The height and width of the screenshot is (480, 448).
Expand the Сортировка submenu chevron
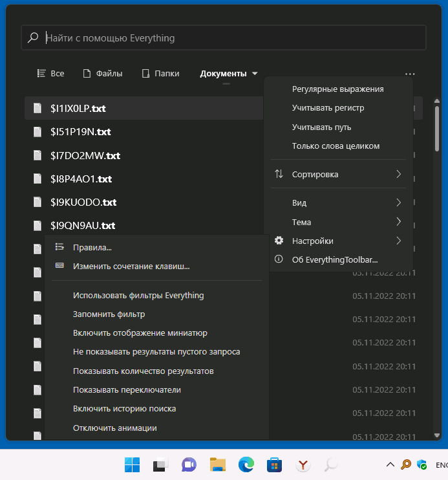click(398, 174)
